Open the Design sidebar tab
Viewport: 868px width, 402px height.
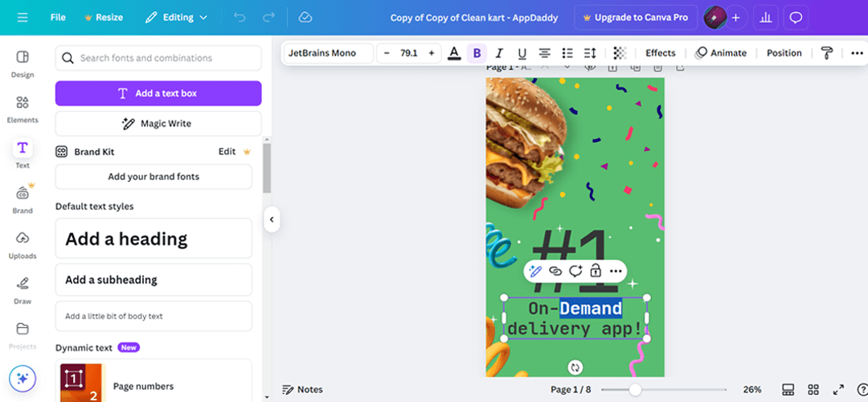click(x=23, y=64)
